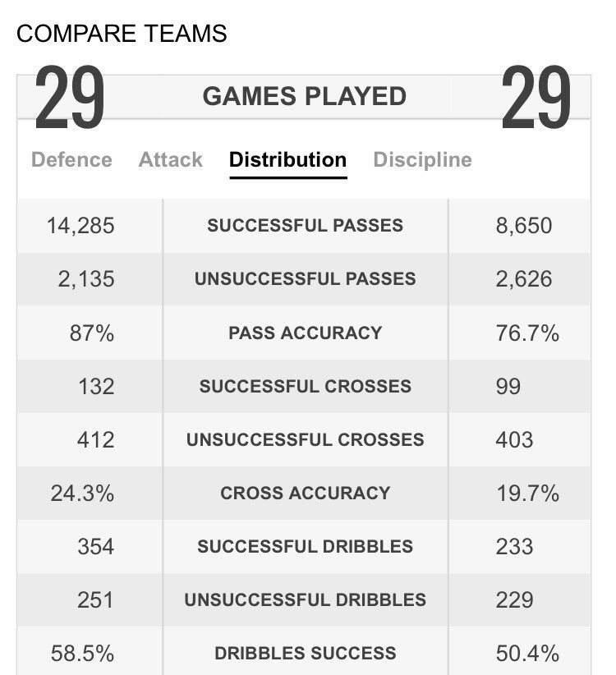Image resolution: width=616 pixels, height=675 pixels.
Task: Click the UNSUCCESSFUL DRIBBLES stat label
Action: [305, 599]
